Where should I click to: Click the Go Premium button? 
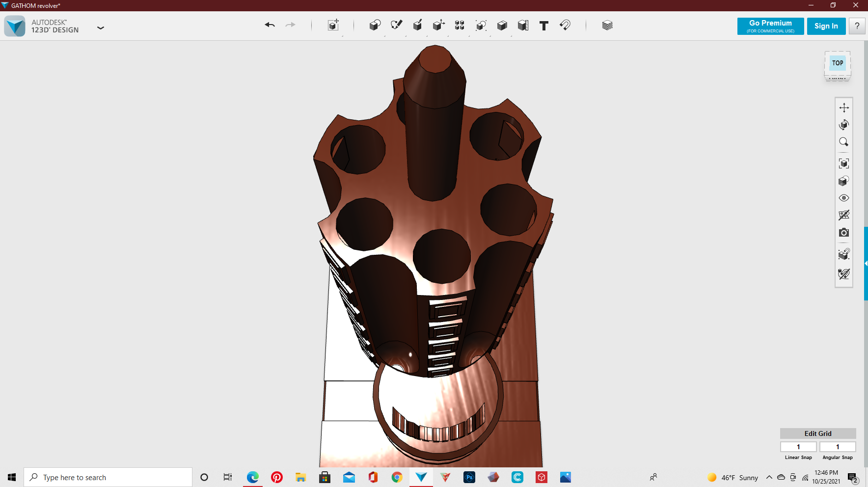click(x=771, y=26)
